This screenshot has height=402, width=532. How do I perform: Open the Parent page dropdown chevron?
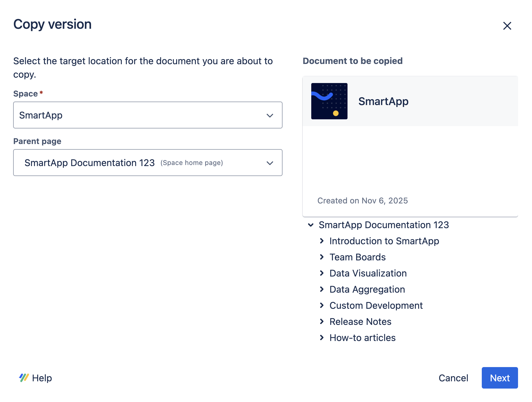[x=270, y=163]
